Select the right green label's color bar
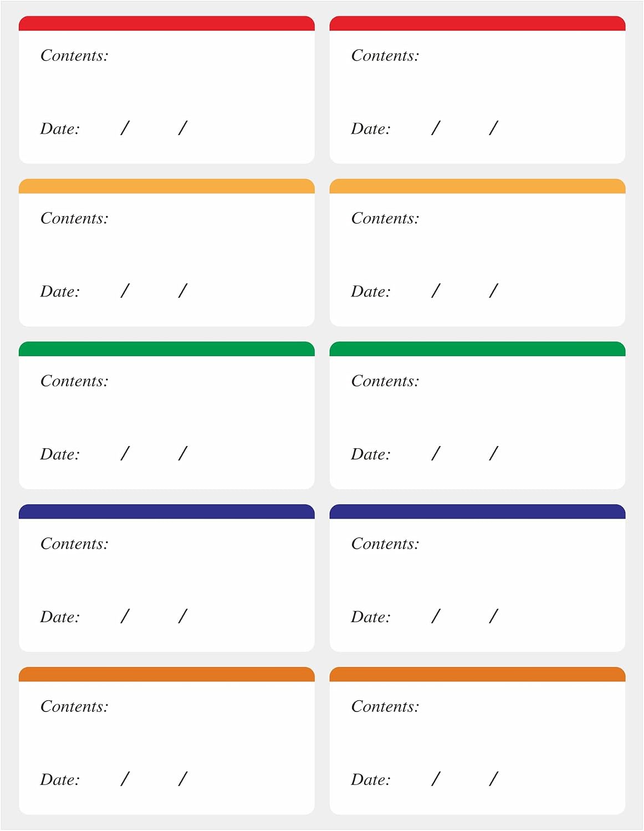This screenshot has height=831, width=644. (477, 349)
